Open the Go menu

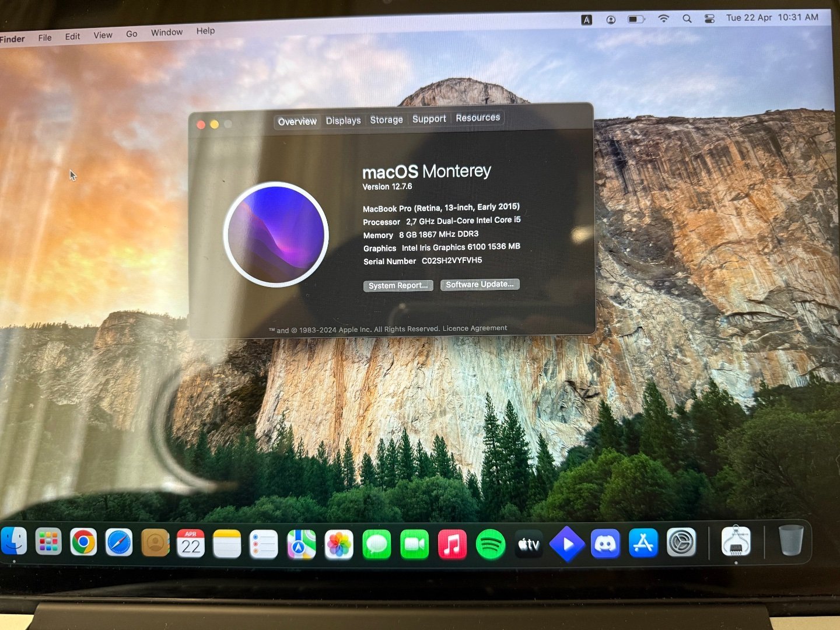click(132, 34)
